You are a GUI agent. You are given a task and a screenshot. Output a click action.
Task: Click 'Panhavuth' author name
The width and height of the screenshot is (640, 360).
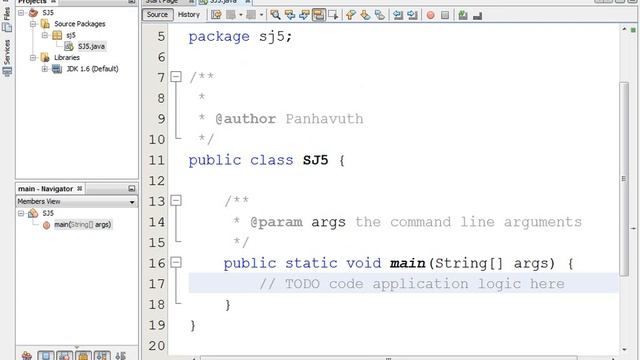click(324, 119)
